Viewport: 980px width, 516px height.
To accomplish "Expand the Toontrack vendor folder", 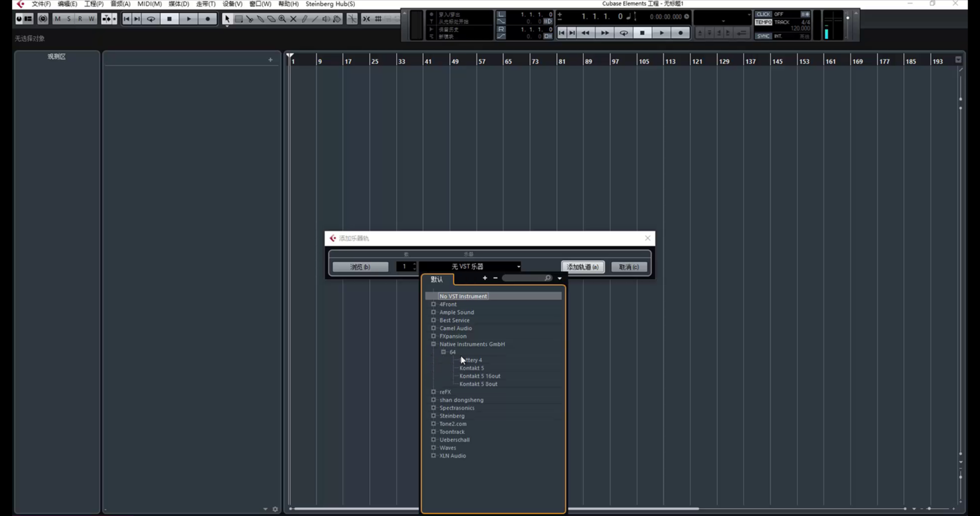I will (434, 432).
